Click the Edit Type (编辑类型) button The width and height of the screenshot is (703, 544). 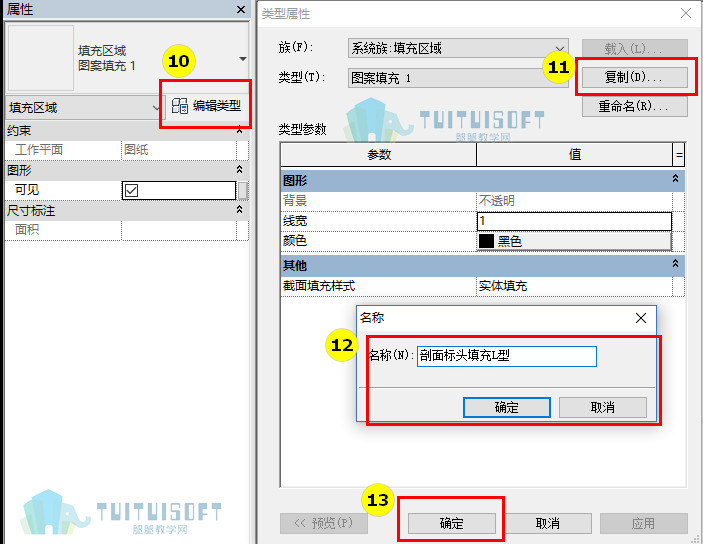pos(206,106)
